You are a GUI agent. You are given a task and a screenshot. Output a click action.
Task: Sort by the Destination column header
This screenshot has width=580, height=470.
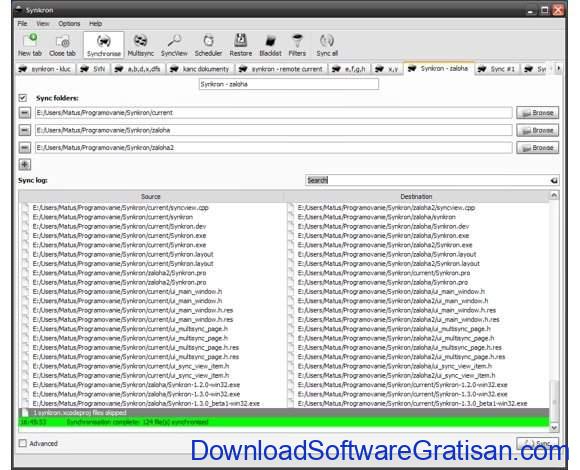click(x=416, y=196)
